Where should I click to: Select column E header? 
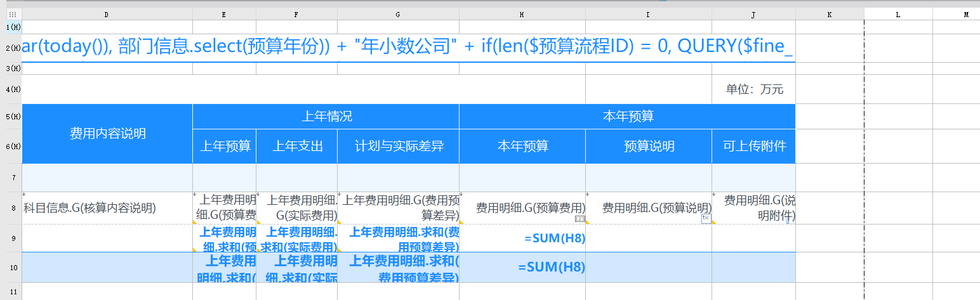224,14
